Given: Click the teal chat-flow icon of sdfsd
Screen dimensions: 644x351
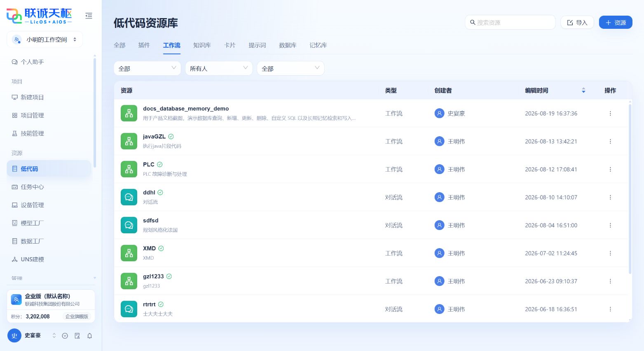Looking at the screenshot, I should pyautogui.click(x=129, y=225).
